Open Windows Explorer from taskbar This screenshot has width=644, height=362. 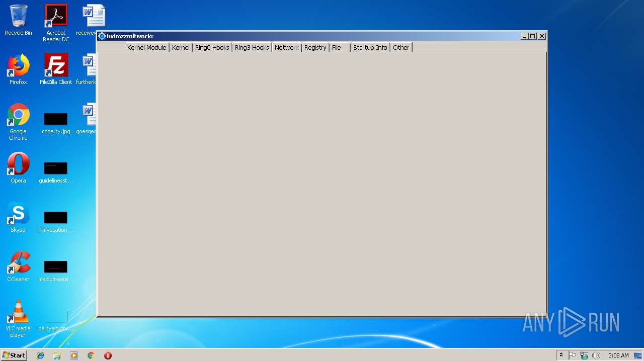click(x=57, y=355)
